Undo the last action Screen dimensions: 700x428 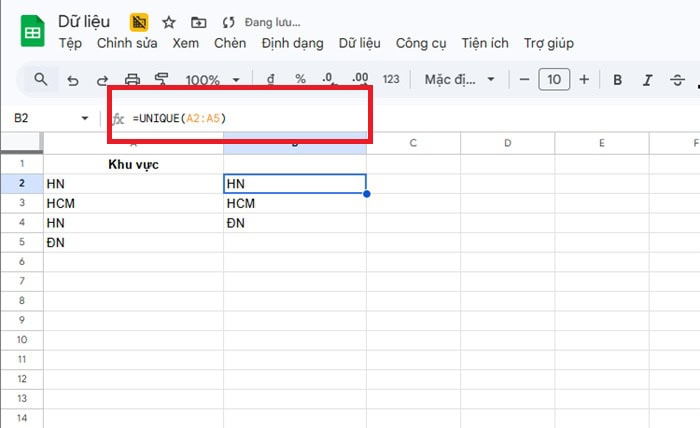[72, 80]
